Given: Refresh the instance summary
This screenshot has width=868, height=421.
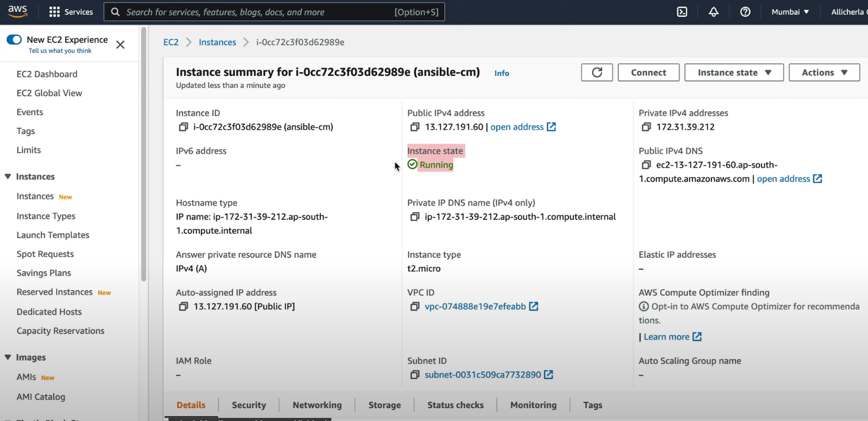Looking at the screenshot, I should (x=597, y=72).
